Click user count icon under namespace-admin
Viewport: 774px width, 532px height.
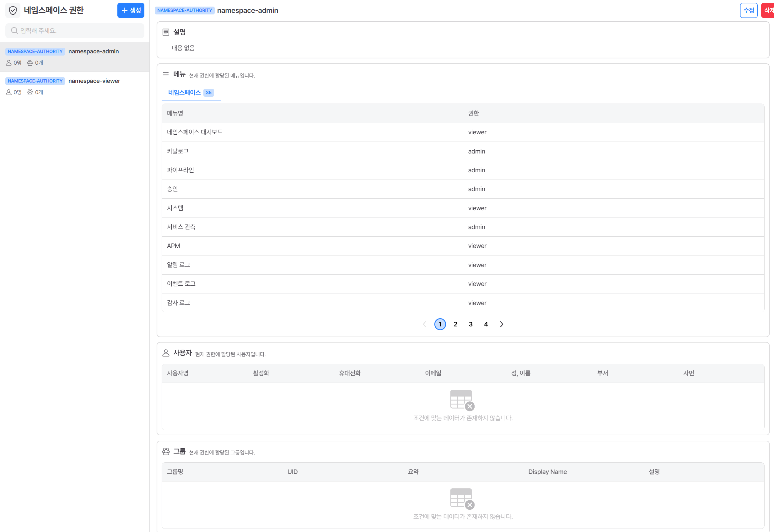(x=9, y=63)
